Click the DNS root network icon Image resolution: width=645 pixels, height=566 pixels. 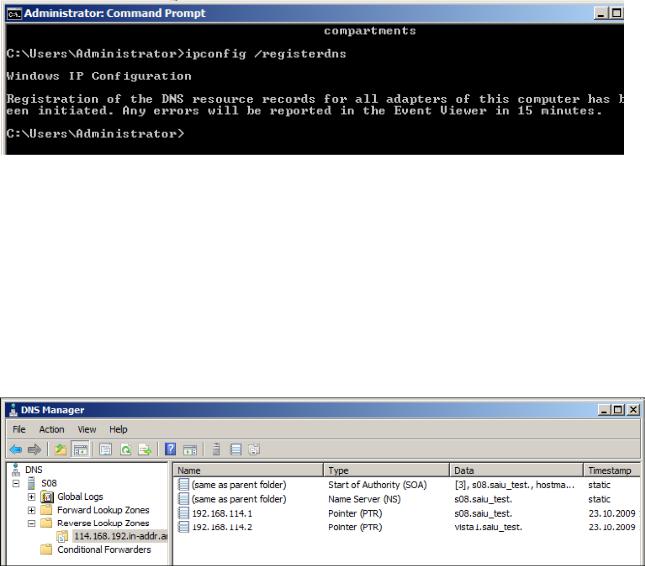(x=16, y=469)
